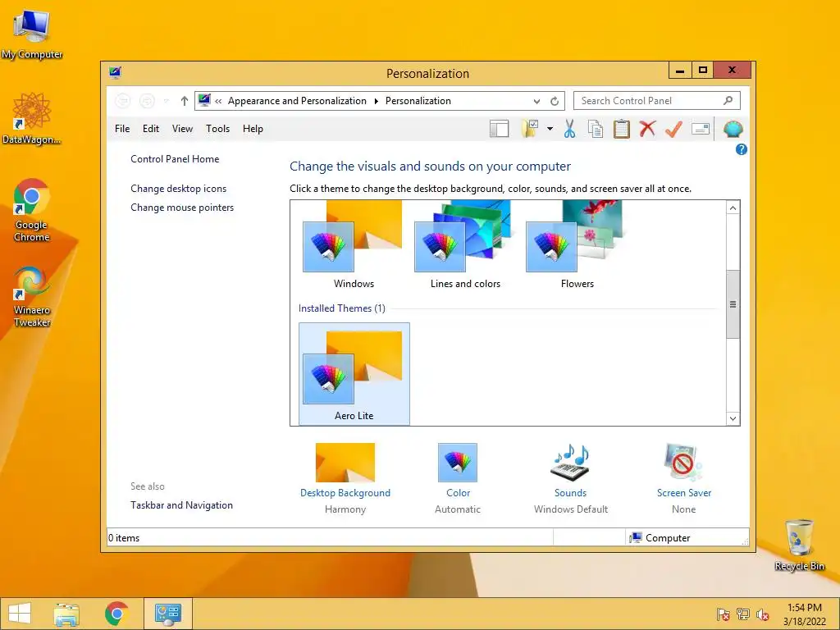
Task: Open the View menu
Action: (x=182, y=129)
